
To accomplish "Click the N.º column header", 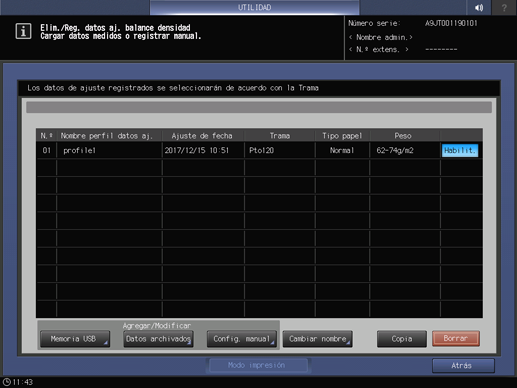I will (x=47, y=136).
